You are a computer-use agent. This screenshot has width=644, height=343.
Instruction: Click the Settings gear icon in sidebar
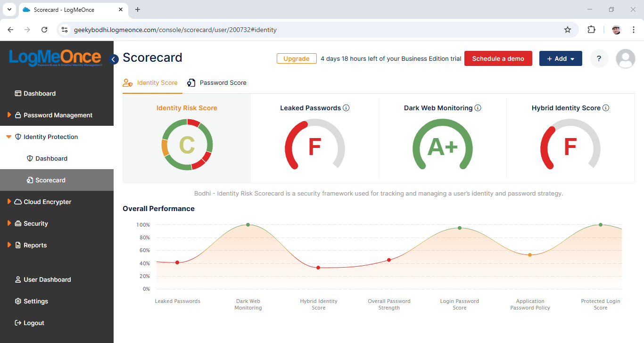click(18, 301)
